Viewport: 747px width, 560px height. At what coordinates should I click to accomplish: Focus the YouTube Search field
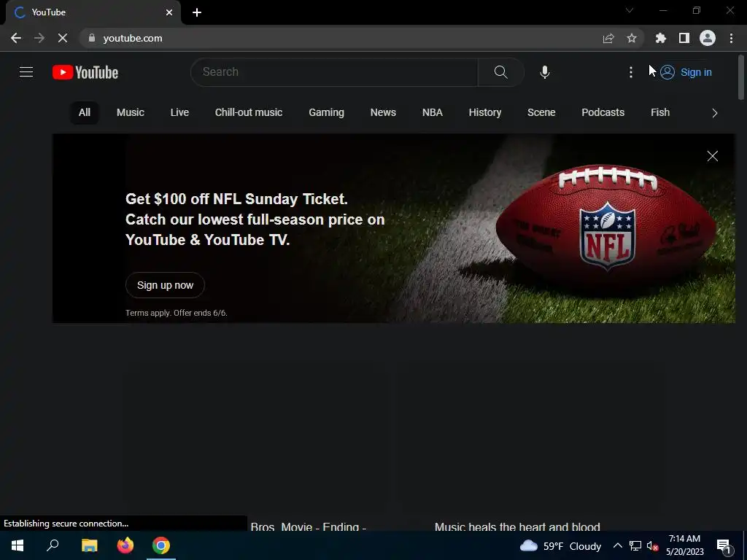pos(334,72)
